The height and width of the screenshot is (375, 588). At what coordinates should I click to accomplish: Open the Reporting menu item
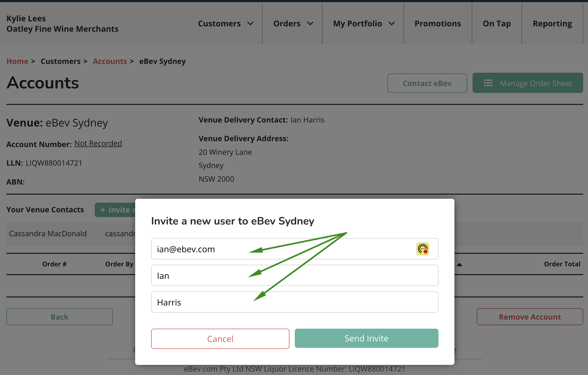point(552,24)
